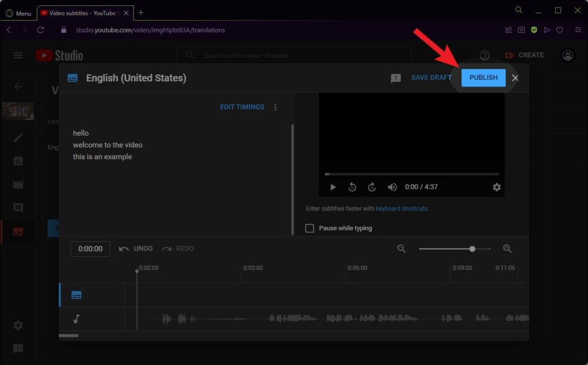
Task: Rewind video 10 seconds
Action: click(352, 187)
